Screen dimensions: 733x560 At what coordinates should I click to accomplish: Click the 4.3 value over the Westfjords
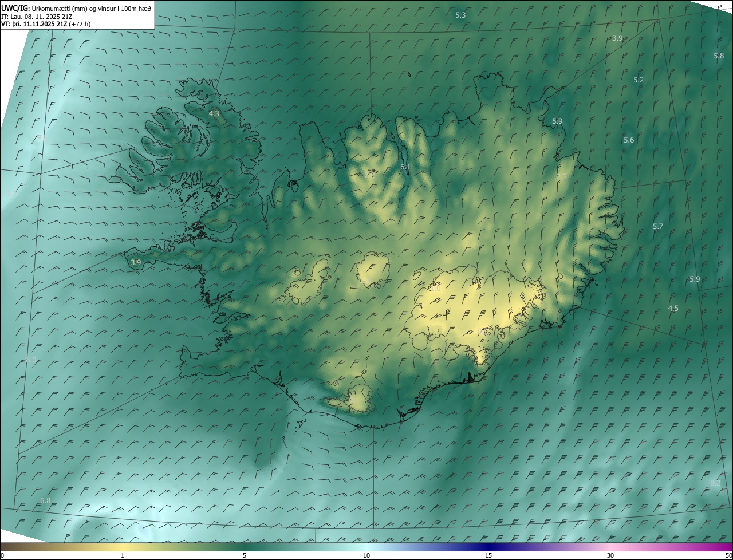[214, 114]
